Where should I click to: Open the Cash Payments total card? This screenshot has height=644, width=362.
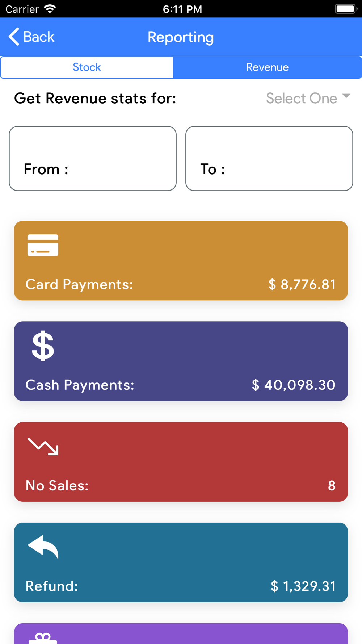coord(181,361)
